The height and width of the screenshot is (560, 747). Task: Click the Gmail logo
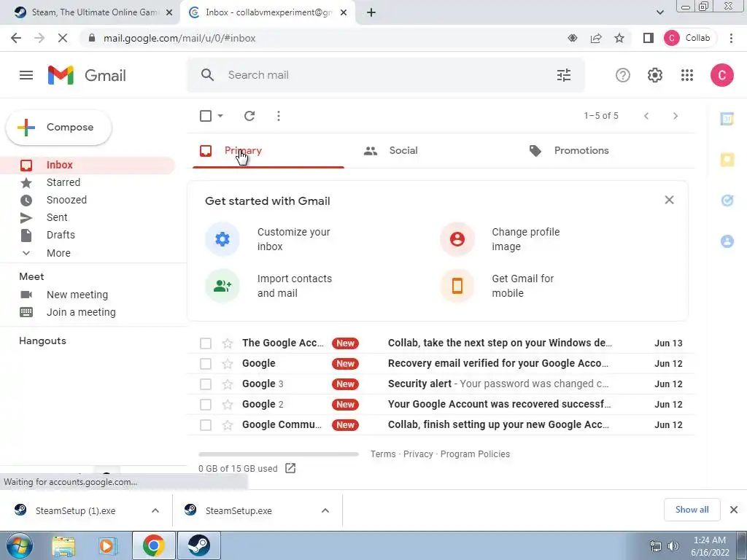87,75
